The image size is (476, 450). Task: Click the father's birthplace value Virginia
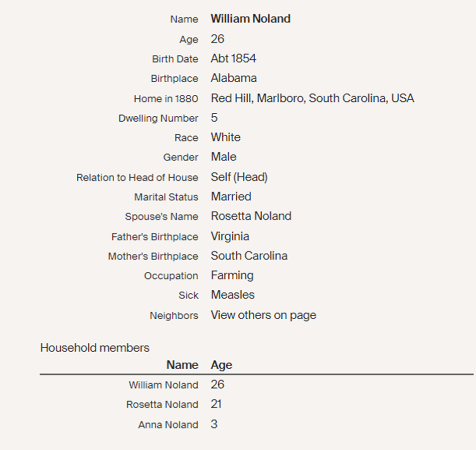coord(230,236)
